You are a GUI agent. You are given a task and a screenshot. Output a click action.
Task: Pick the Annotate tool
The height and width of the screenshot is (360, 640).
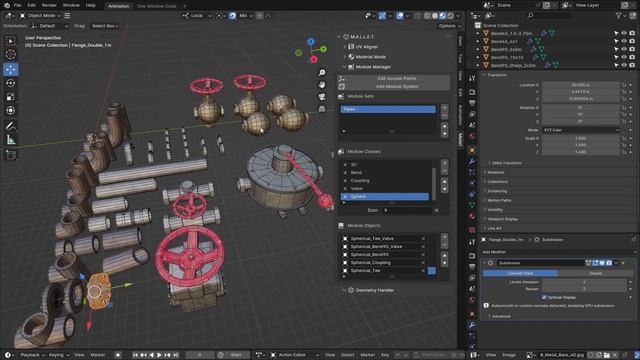click(11, 126)
